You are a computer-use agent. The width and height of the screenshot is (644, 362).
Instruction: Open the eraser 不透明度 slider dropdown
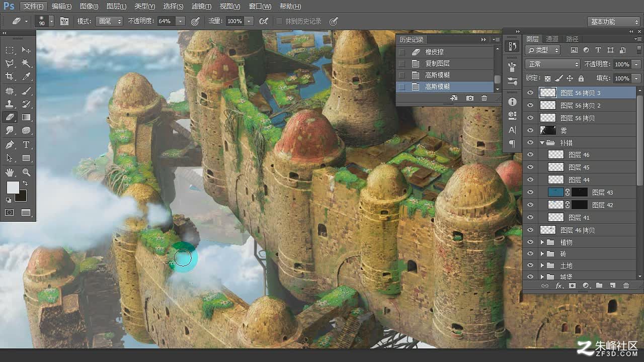pos(181,22)
